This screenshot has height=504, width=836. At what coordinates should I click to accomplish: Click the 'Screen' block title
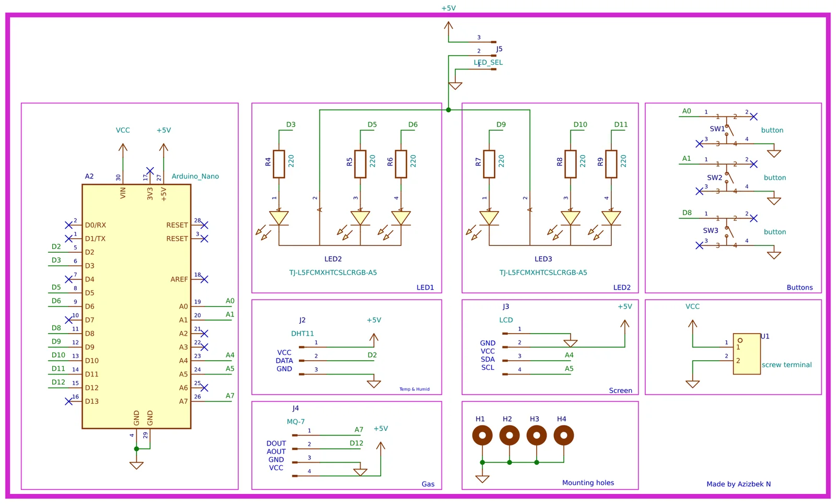621,391
